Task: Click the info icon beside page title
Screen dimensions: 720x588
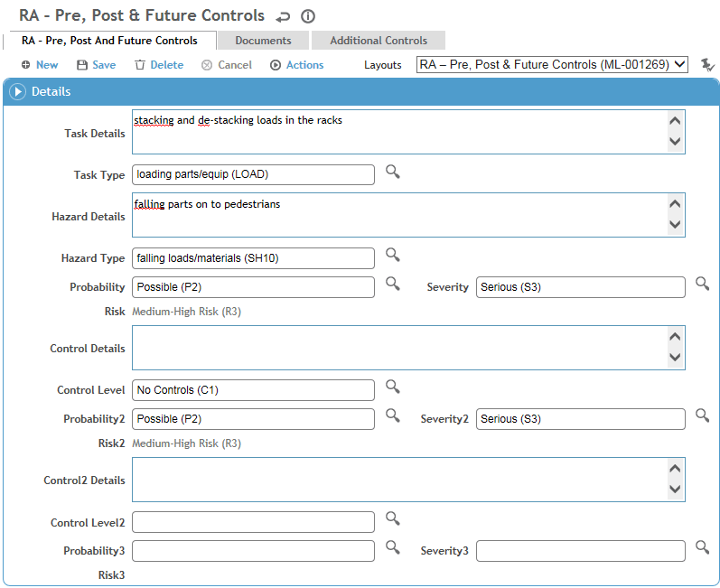Action: click(x=308, y=16)
